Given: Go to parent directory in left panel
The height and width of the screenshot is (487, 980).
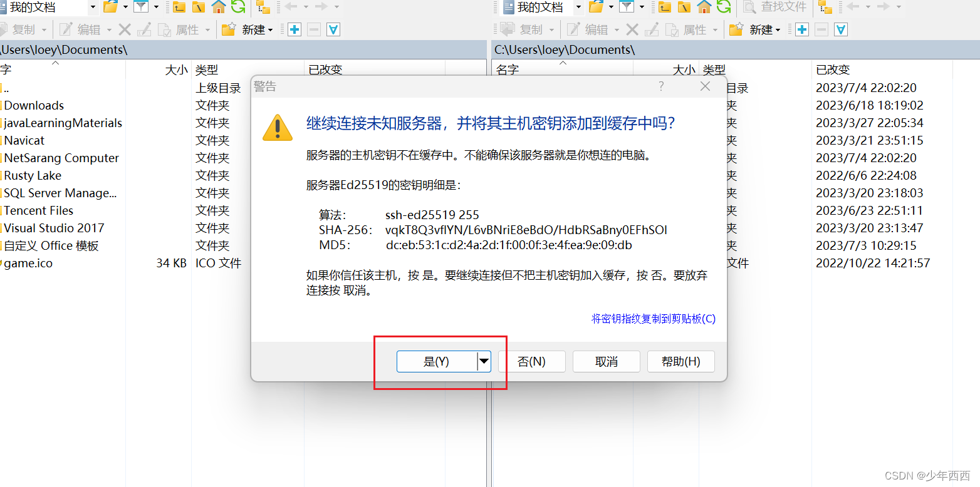Looking at the screenshot, I should tap(179, 7).
